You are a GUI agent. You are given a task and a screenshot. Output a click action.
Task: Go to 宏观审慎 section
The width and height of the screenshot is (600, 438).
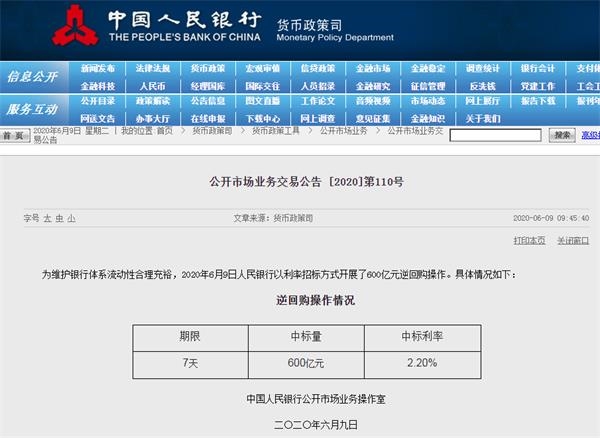tap(262, 68)
